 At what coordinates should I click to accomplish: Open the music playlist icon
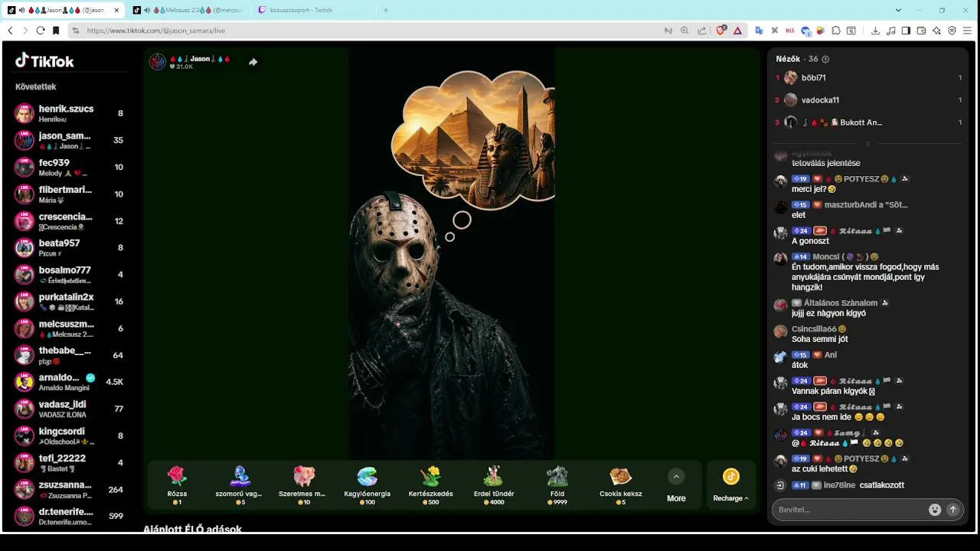click(x=890, y=31)
